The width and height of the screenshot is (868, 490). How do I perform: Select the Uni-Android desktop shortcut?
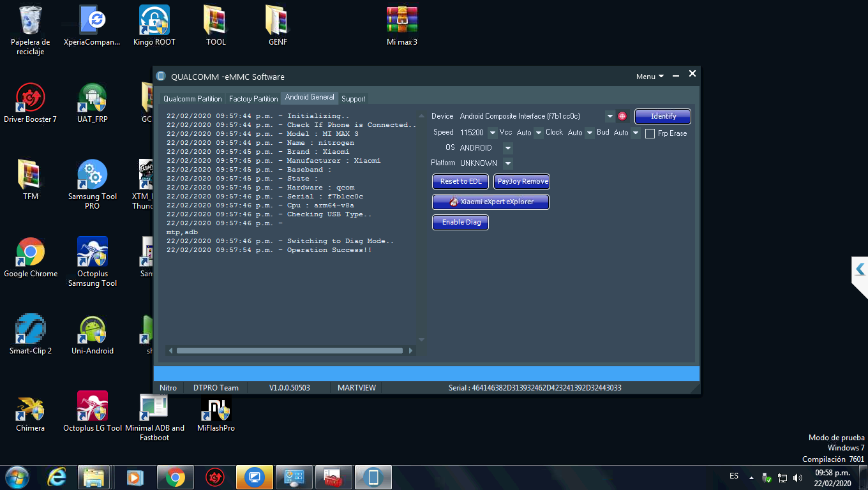click(x=93, y=335)
